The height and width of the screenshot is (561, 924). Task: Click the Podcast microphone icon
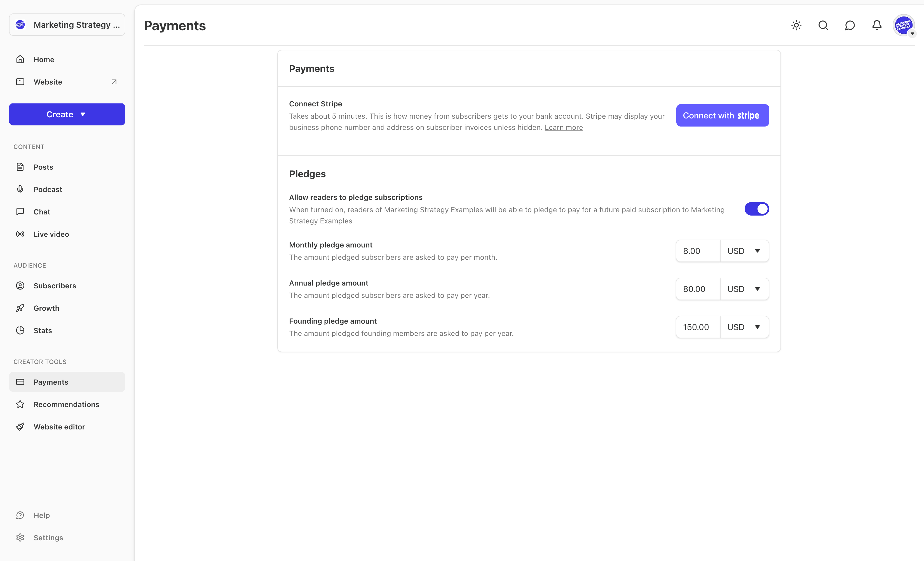point(20,189)
